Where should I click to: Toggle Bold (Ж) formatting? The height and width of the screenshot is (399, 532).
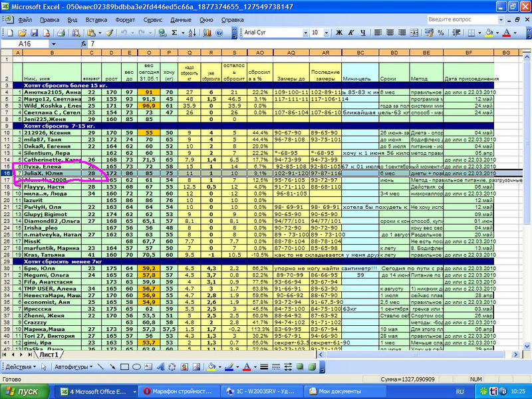point(338,32)
